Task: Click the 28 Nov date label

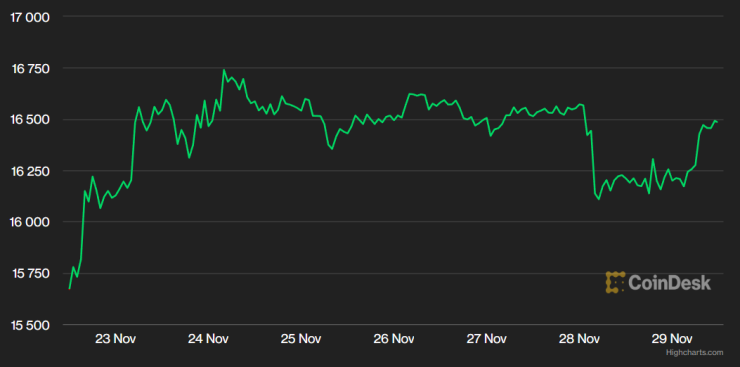Action: coord(580,338)
